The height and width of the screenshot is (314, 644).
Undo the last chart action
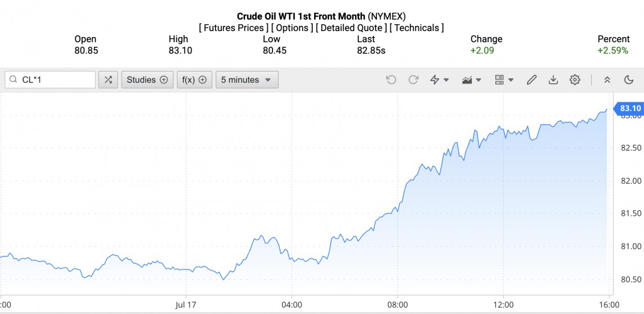coord(391,80)
